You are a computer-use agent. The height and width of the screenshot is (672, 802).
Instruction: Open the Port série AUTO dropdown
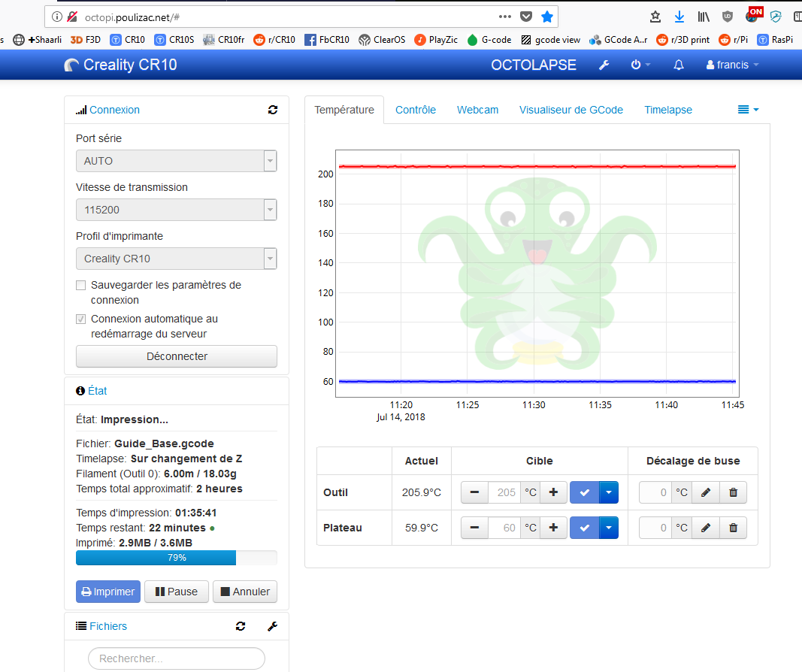[177, 161]
